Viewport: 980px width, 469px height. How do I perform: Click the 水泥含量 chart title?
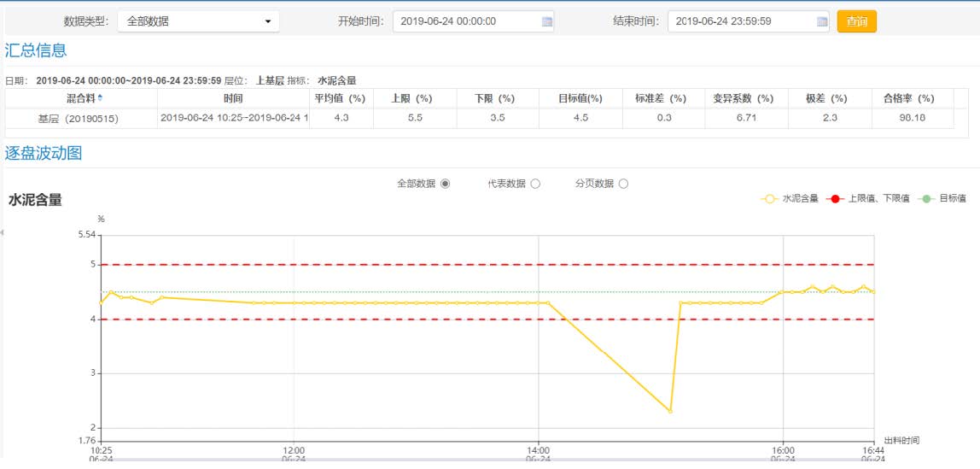tap(35, 200)
